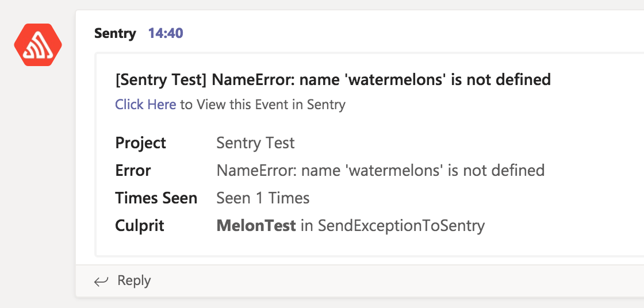Click the Sentry Test project value
This screenshot has height=308, width=644.
[255, 143]
